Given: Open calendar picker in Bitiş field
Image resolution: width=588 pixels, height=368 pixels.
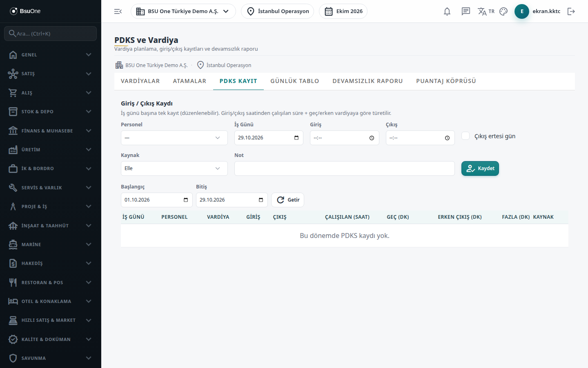Looking at the screenshot, I should [x=261, y=200].
